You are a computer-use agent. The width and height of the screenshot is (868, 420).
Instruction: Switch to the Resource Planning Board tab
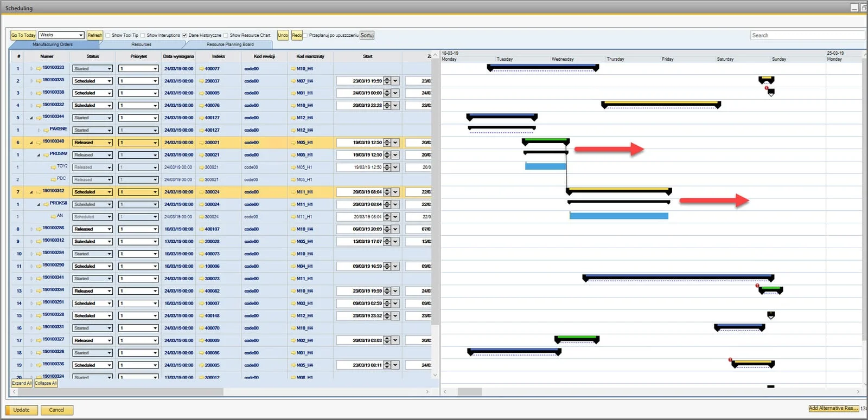(230, 44)
